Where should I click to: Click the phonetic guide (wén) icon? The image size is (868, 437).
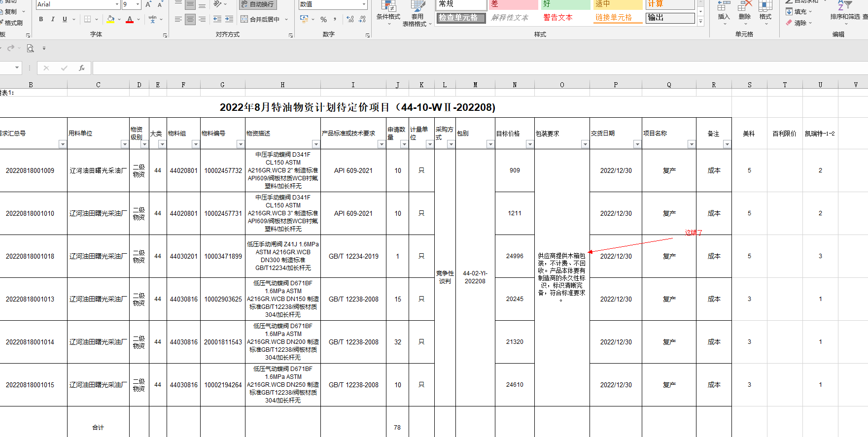point(152,19)
